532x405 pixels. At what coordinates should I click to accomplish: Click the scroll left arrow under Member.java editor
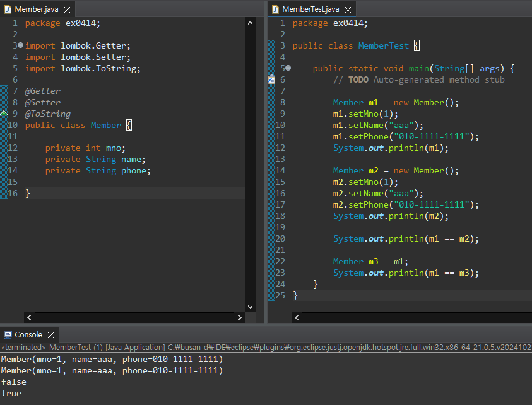(x=29, y=317)
